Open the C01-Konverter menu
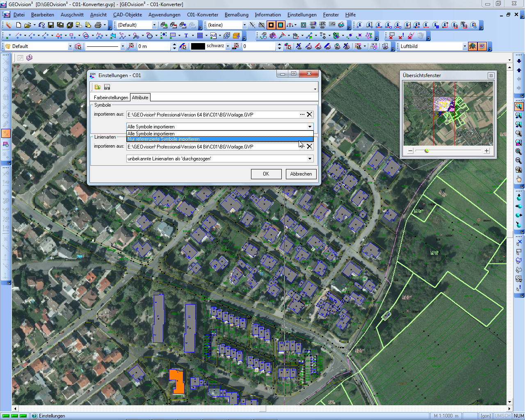Screen dimensions: 525x420 pos(203,15)
